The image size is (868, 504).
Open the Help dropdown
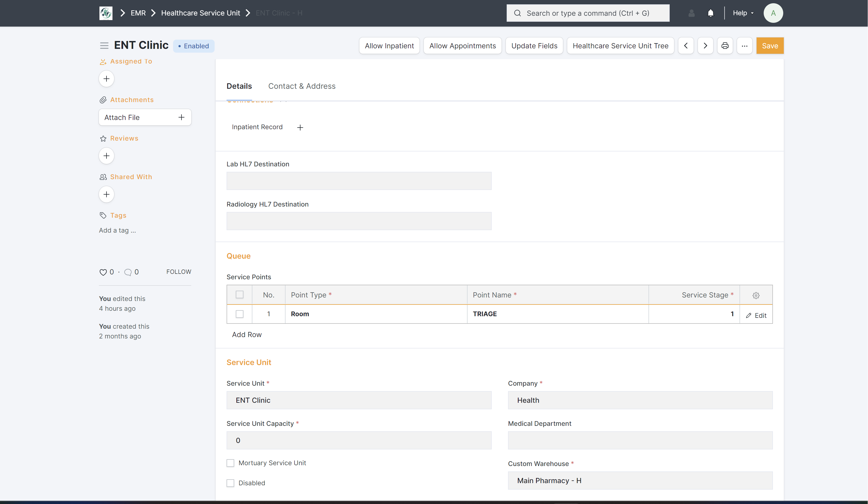(743, 13)
